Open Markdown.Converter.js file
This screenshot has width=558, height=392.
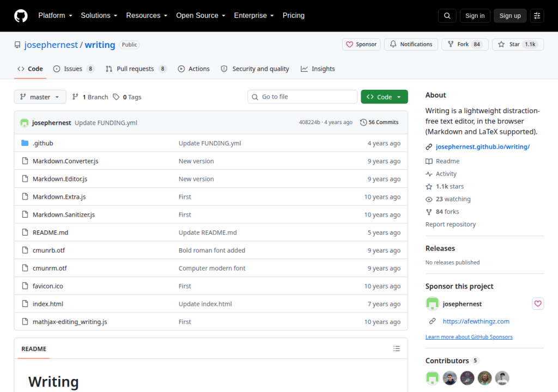pos(65,161)
